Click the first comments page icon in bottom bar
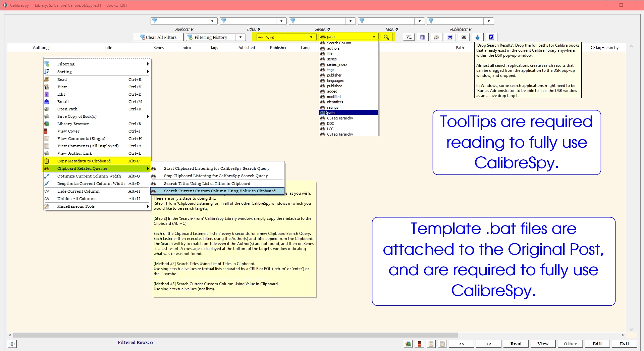Screen dimensions: 644x351 point(431,344)
